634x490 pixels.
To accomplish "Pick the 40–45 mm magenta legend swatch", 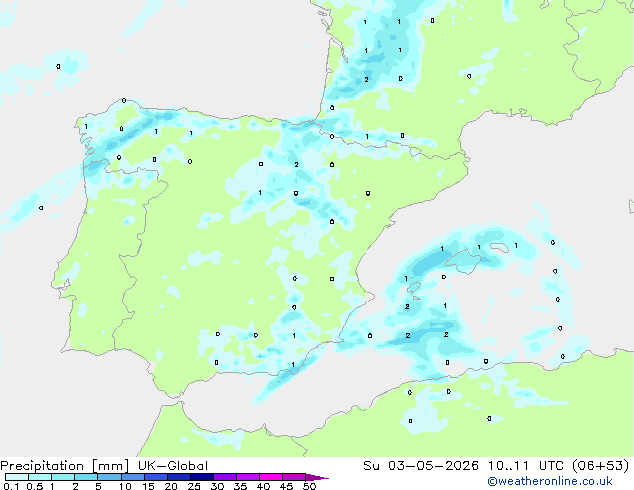I will 271,477.
